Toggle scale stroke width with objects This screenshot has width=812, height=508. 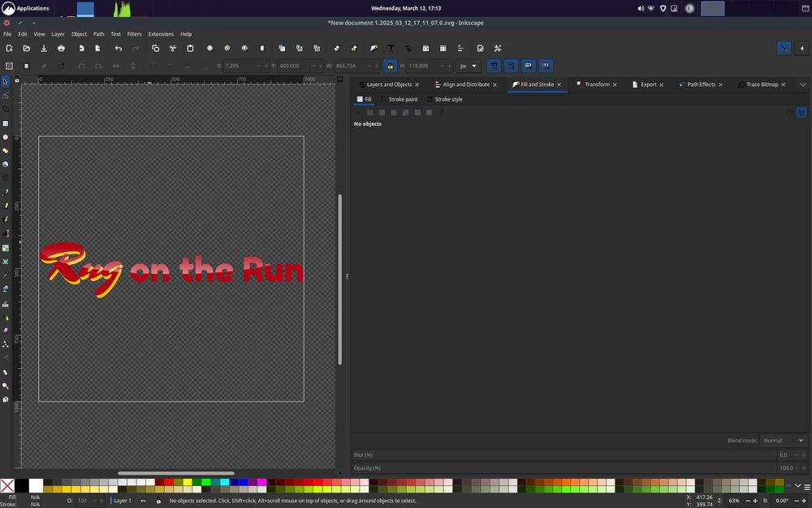click(x=494, y=66)
